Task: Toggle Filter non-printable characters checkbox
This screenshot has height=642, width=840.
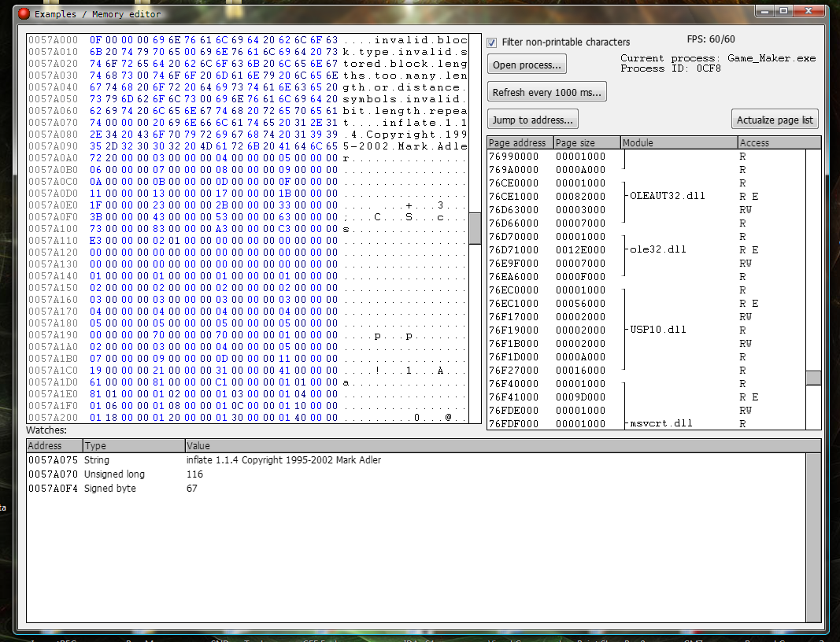Action: pyautogui.click(x=492, y=42)
